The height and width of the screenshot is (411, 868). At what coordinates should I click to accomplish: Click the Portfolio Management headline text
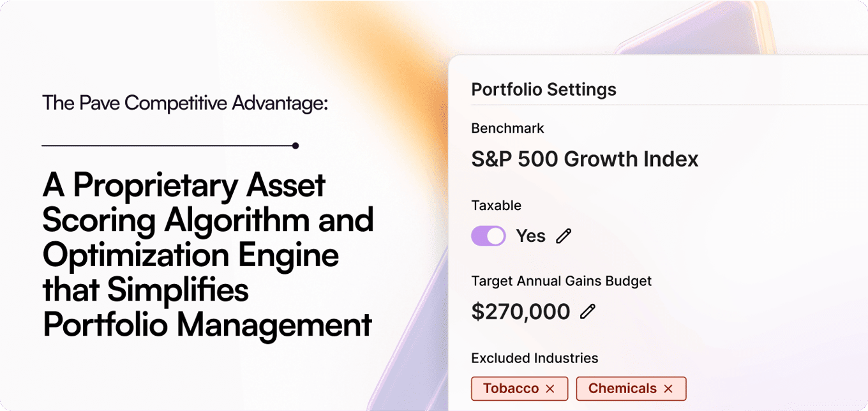click(x=207, y=324)
